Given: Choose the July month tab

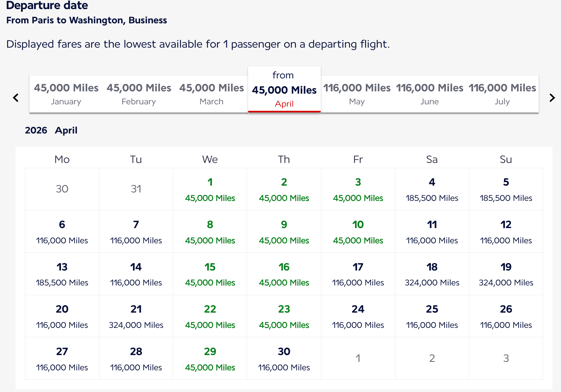Looking at the screenshot, I should [502, 94].
